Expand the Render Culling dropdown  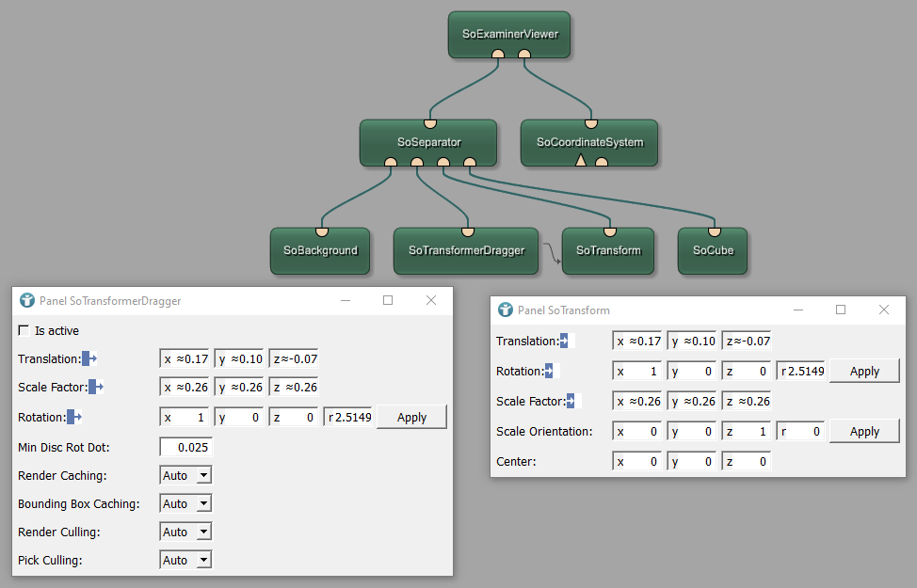pos(185,532)
